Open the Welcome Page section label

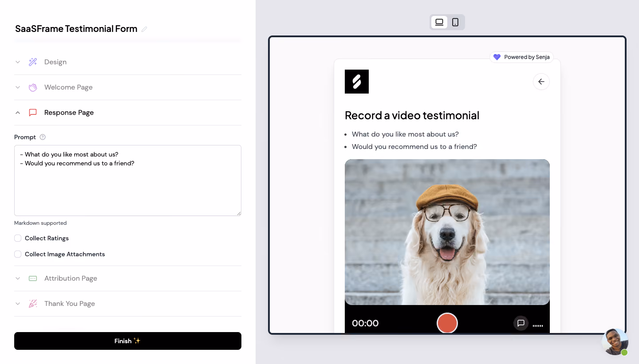[68, 87]
